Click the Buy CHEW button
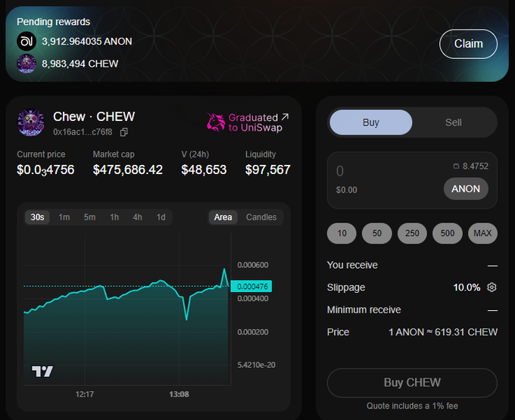The width and height of the screenshot is (515, 420). click(x=412, y=383)
